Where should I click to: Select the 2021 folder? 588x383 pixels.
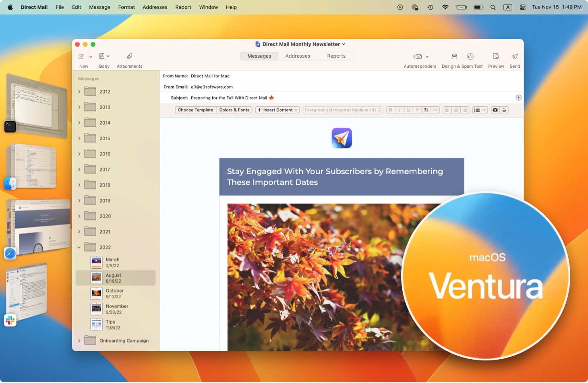pyautogui.click(x=116, y=231)
